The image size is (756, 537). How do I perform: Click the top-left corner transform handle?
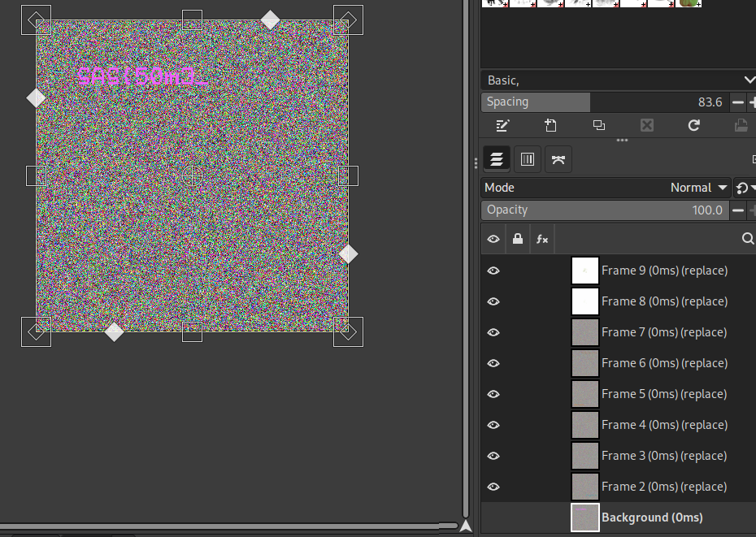[x=36, y=19]
